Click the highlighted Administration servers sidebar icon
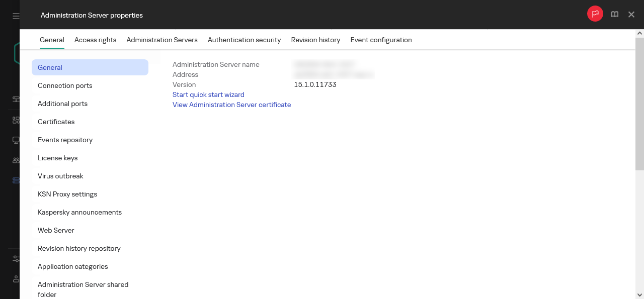The image size is (644, 299). point(15,180)
